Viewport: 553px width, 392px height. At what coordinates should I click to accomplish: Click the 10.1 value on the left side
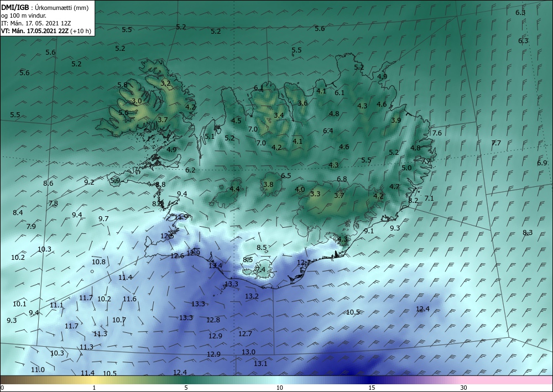(x=19, y=304)
